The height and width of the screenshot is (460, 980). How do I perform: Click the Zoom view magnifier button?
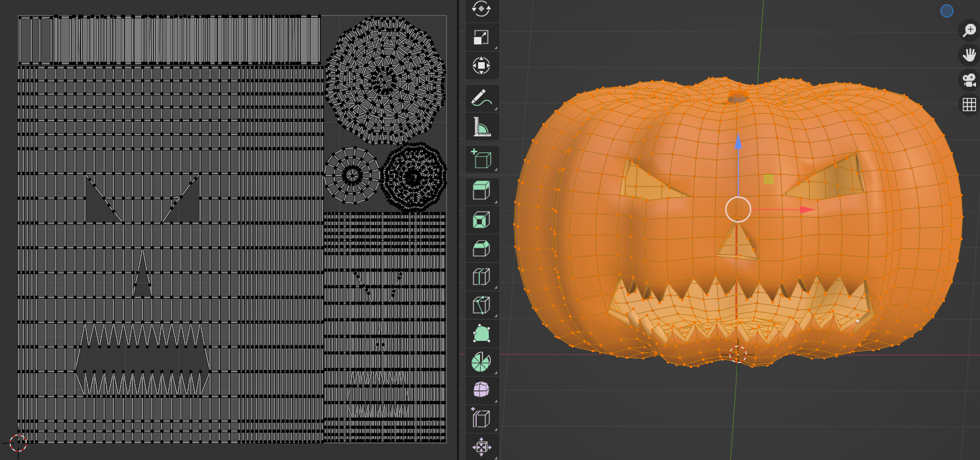click(969, 30)
